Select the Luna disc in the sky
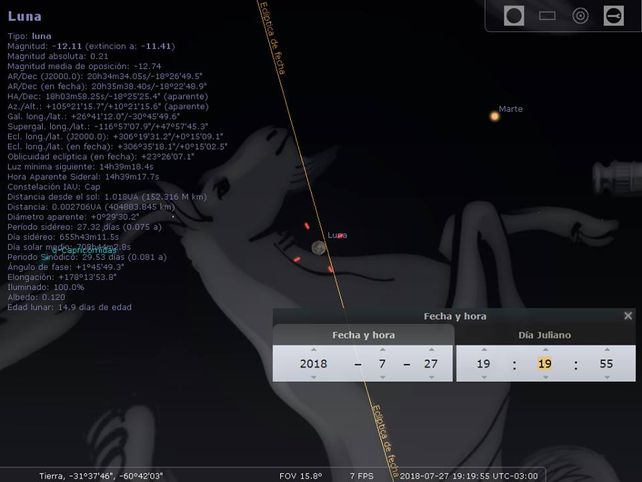The width and height of the screenshot is (642, 482). (319, 248)
